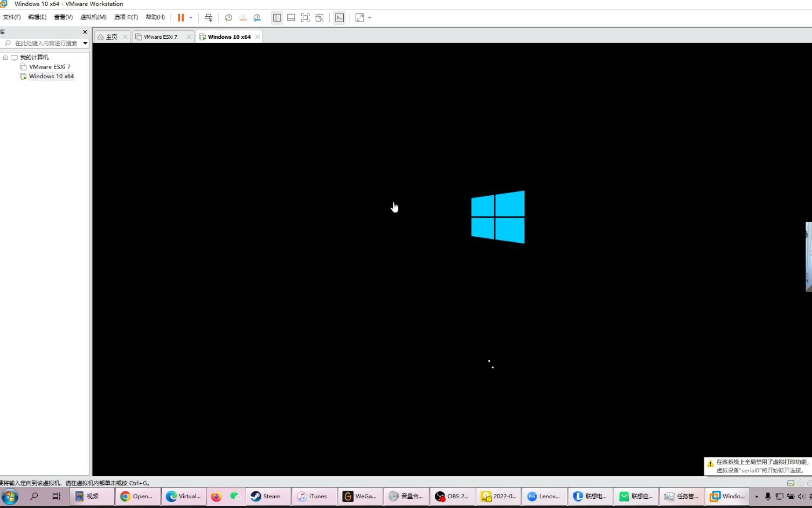Image resolution: width=812 pixels, height=508 pixels.
Task: Send Ctrl+Alt+Del to the guest OS
Action: click(209, 17)
